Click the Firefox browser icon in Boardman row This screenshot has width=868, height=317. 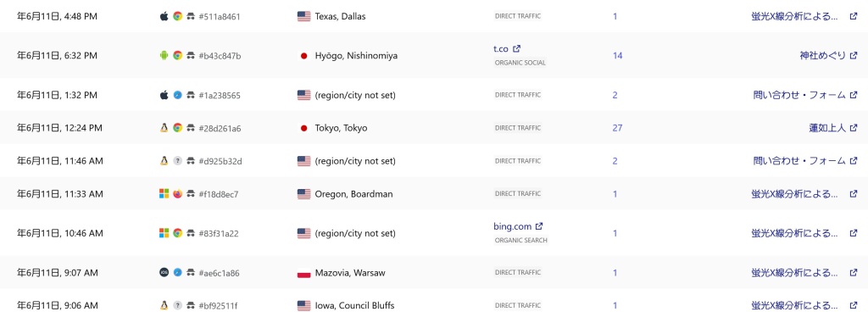pos(178,194)
